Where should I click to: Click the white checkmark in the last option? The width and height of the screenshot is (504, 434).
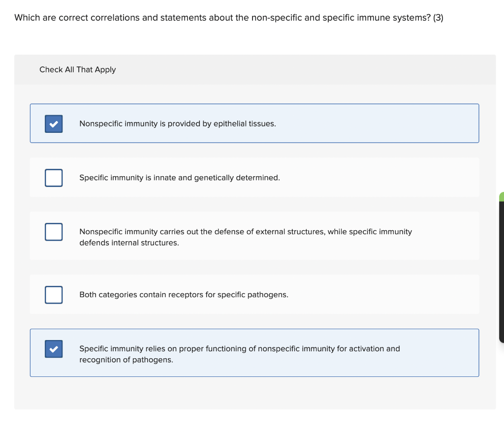click(x=54, y=349)
